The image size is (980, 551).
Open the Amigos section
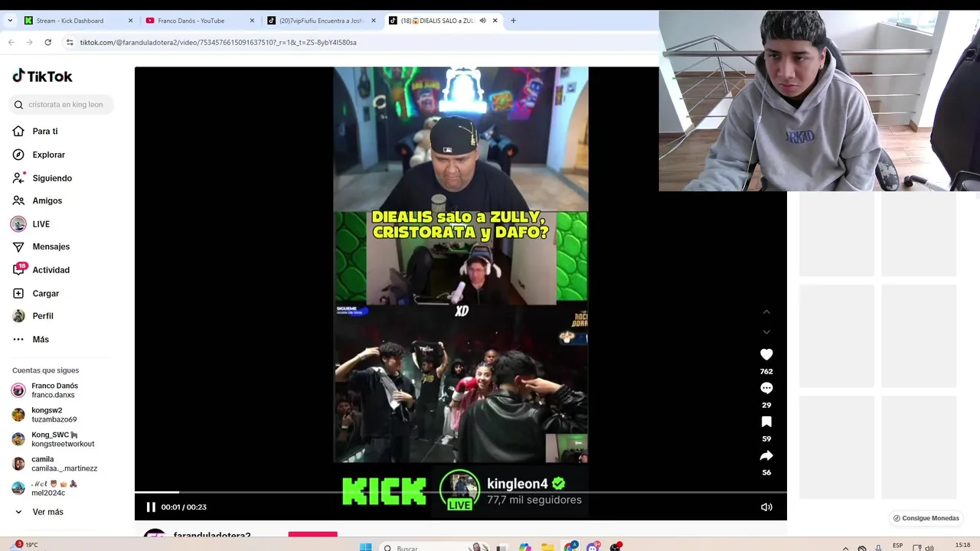tap(47, 201)
